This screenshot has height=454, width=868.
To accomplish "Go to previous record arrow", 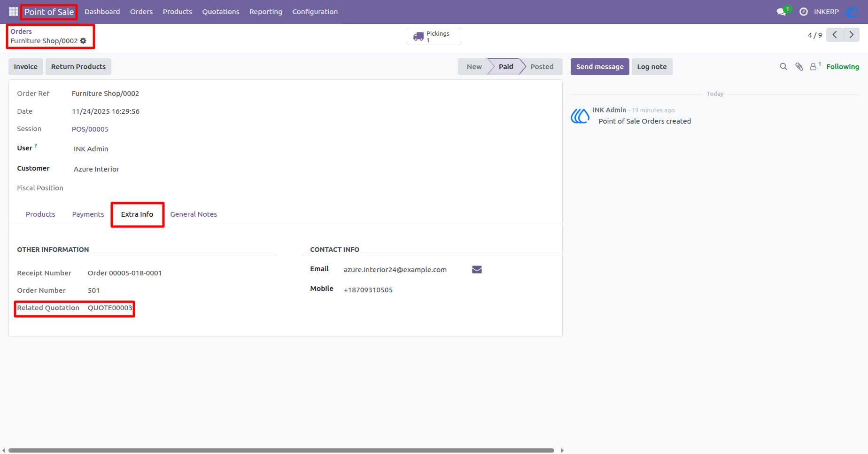I will (x=835, y=35).
